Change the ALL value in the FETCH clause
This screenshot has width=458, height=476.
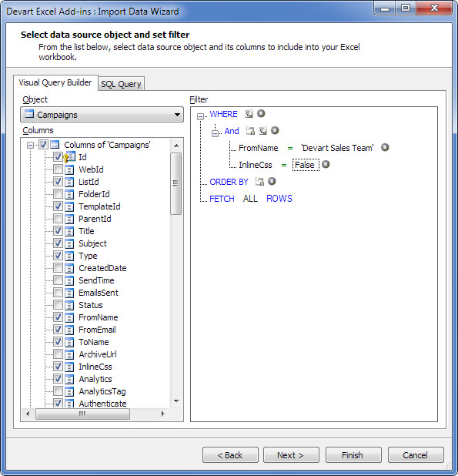point(250,199)
